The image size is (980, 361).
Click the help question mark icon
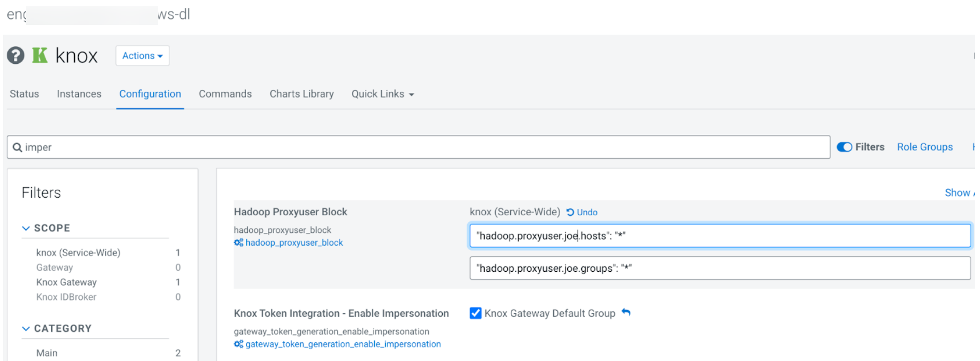tap(16, 55)
